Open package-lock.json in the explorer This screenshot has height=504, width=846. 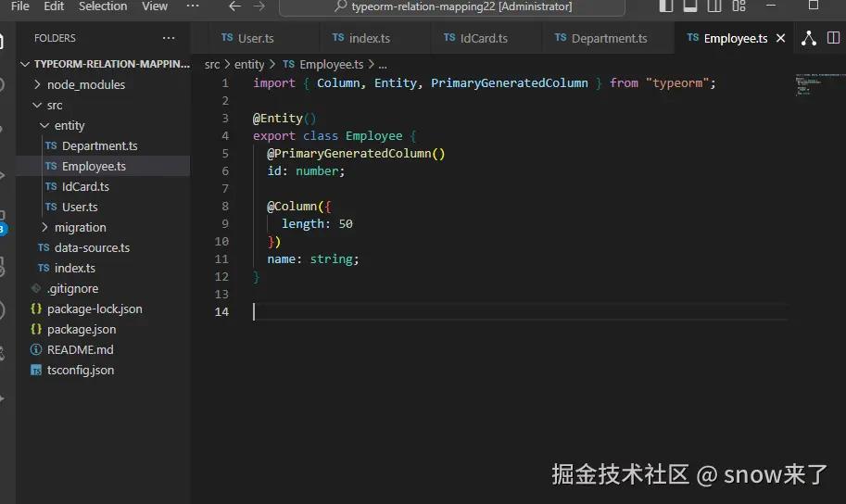[103, 309]
